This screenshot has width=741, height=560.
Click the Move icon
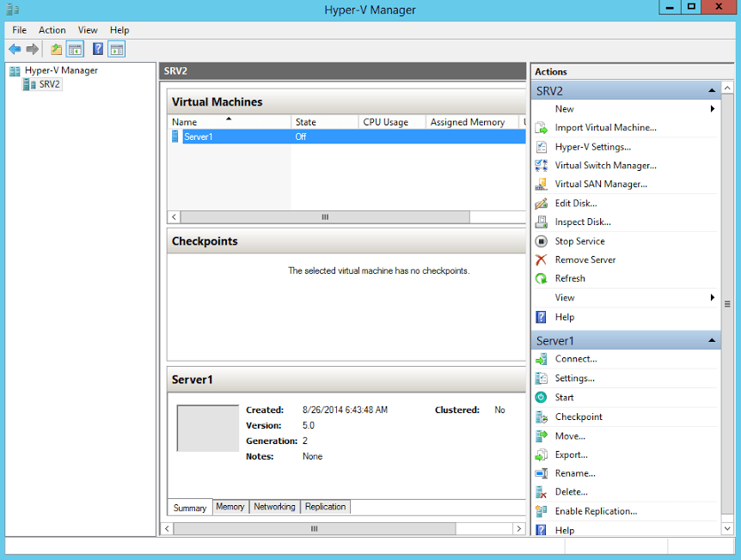click(541, 435)
